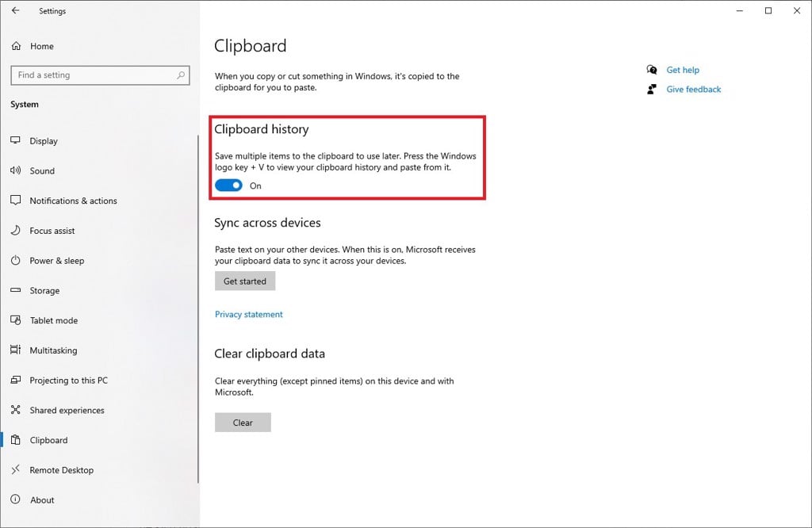Open the Privacy statement link
The image size is (812, 528).
(248, 314)
